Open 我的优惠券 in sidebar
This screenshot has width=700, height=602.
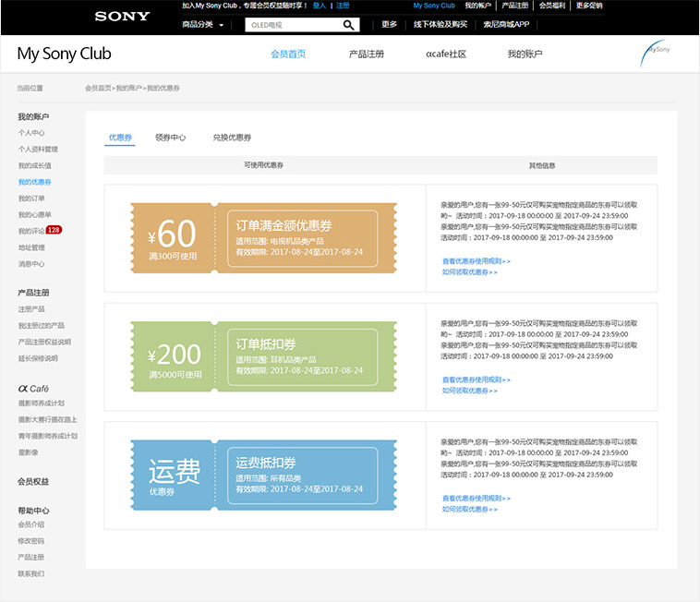point(35,182)
